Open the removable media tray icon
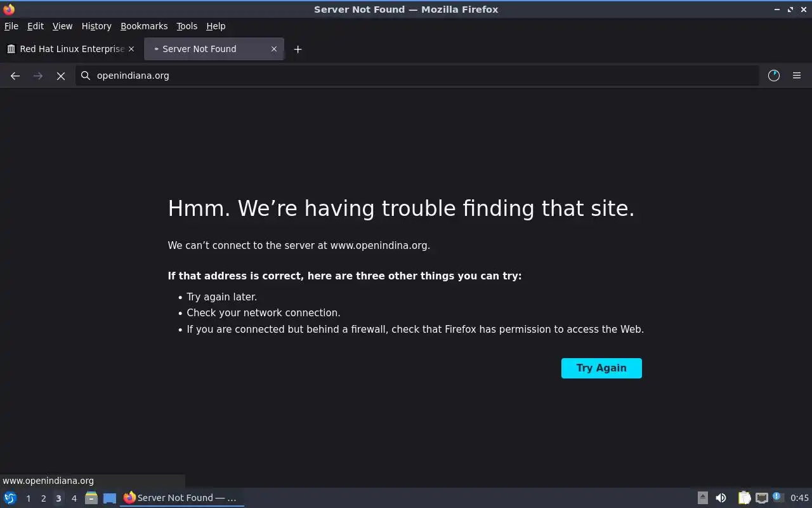The height and width of the screenshot is (508, 812). pos(703,498)
